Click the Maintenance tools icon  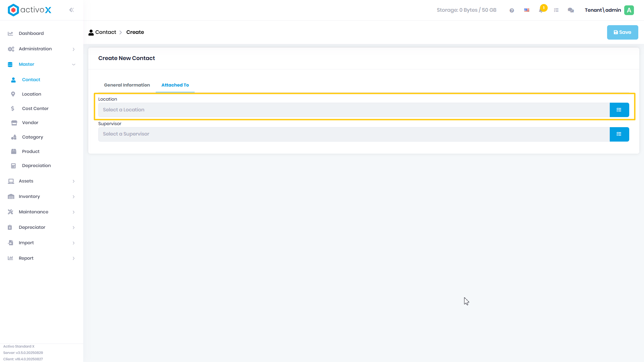point(10,212)
